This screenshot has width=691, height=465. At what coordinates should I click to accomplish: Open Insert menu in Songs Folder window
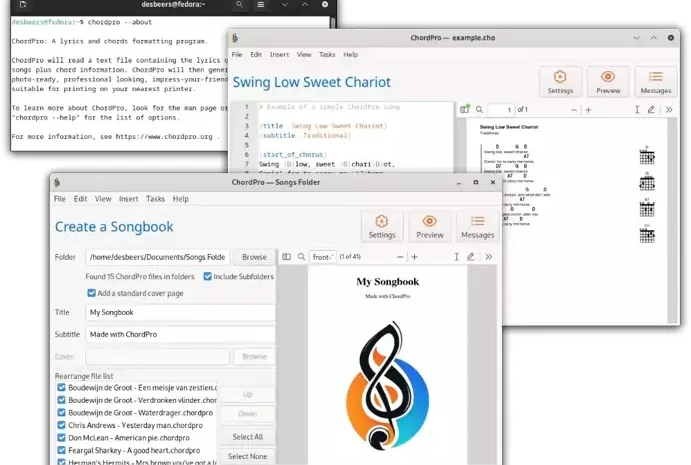[x=128, y=199]
